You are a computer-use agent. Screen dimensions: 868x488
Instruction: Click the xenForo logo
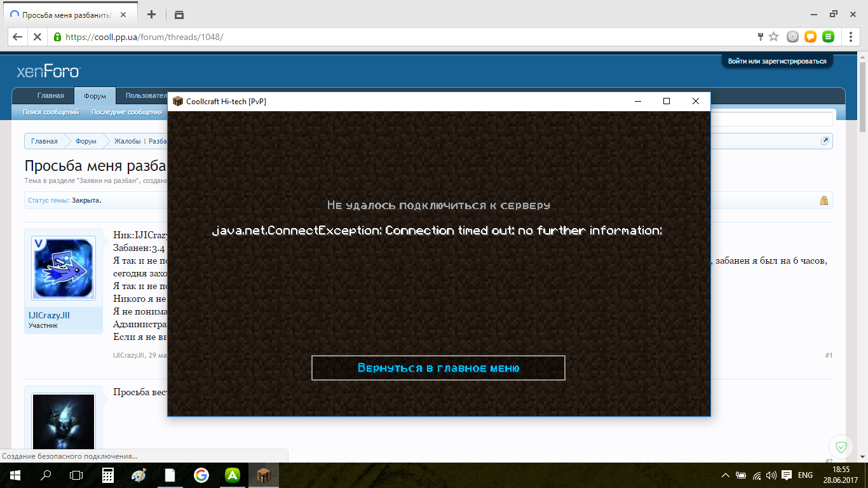[x=48, y=72]
